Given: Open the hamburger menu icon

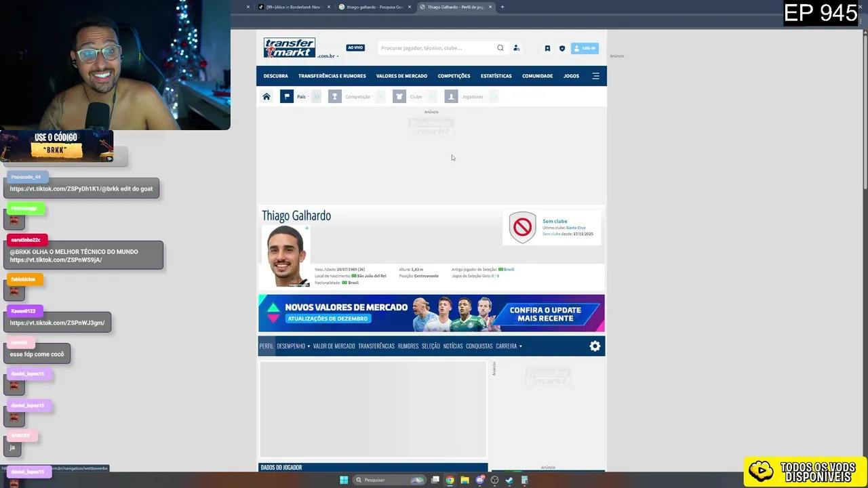Looking at the screenshot, I should pos(595,76).
